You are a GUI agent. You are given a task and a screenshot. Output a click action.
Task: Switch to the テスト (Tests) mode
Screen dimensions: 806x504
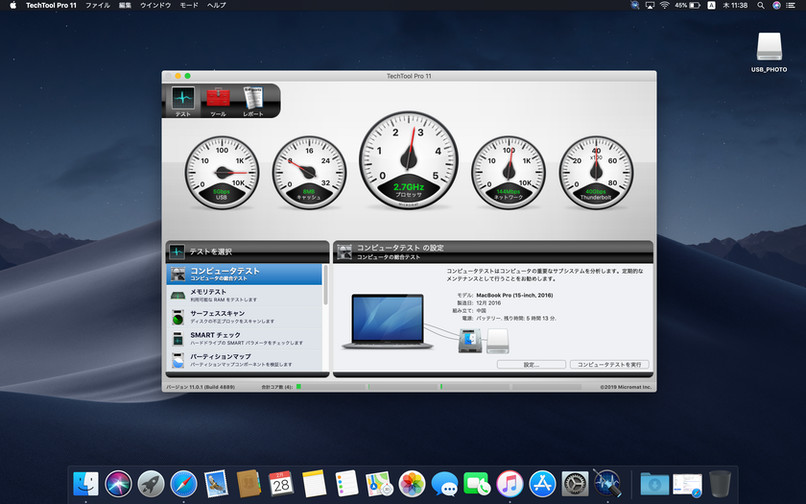[x=183, y=100]
